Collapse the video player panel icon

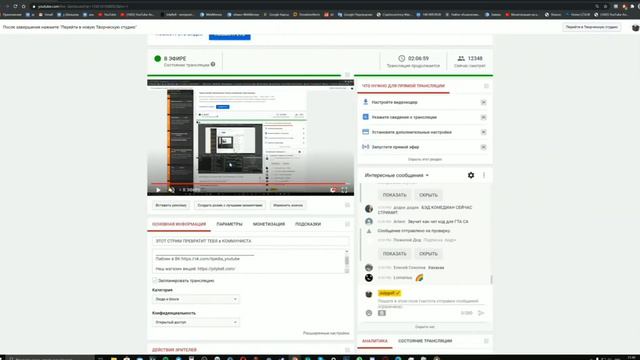point(347,75)
